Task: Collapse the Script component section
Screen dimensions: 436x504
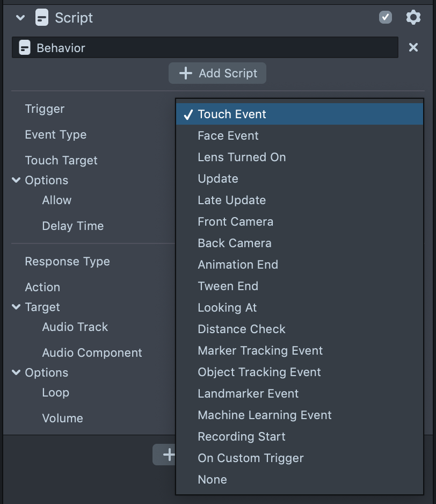Action: point(20,18)
